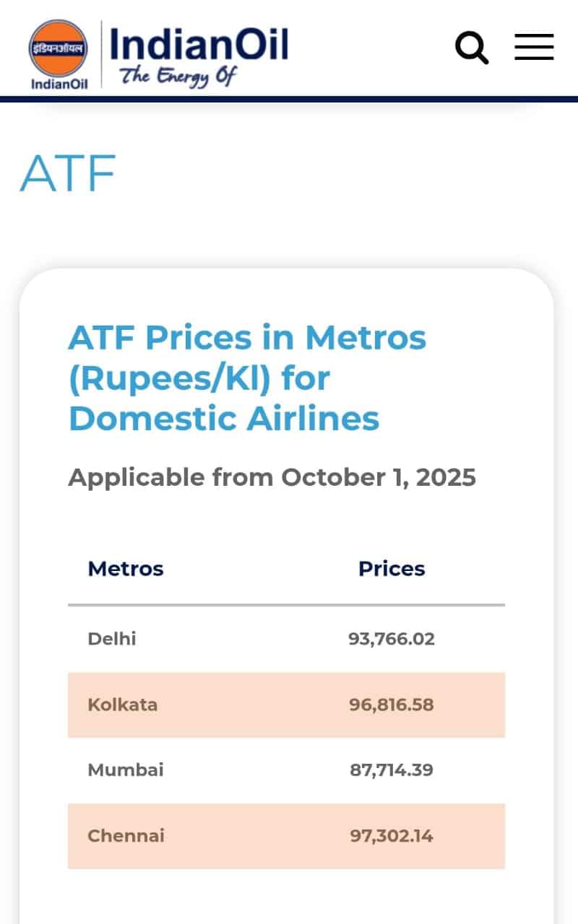Click Mumbai price 87,714.39
The image size is (578, 924).
[392, 770]
